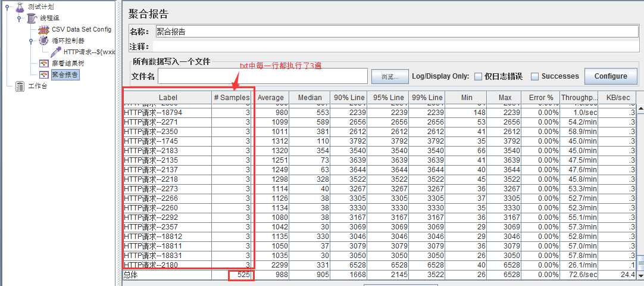This screenshot has height=286, width=644.
Task: Click the 循环控制器 icon
Action: pyautogui.click(x=43, y=41)
